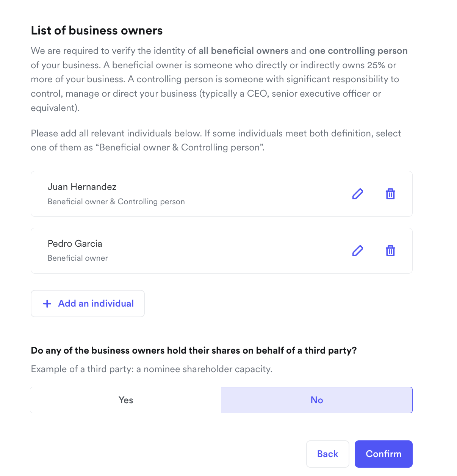Confirm the list of business owners
Image resolution: width=457 pixels, height=476 pixels.
383,454
